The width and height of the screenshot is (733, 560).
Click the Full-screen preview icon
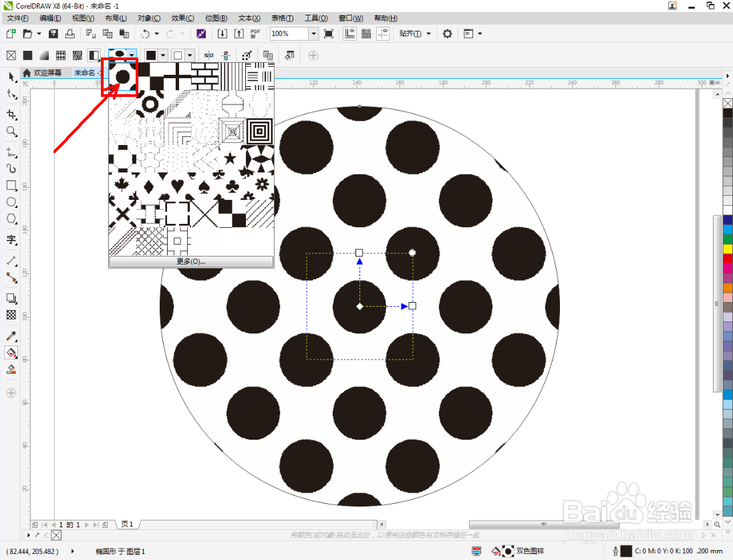tap(329, 33)
